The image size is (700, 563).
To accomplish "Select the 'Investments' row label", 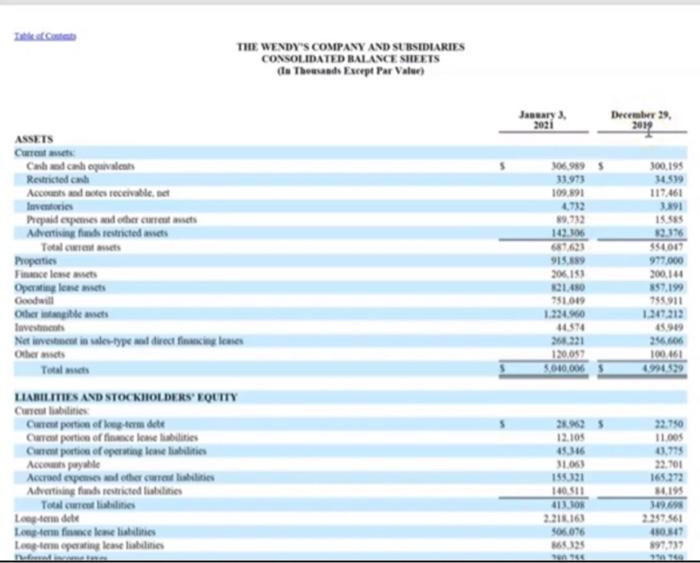I will click(x=39, y=327).
